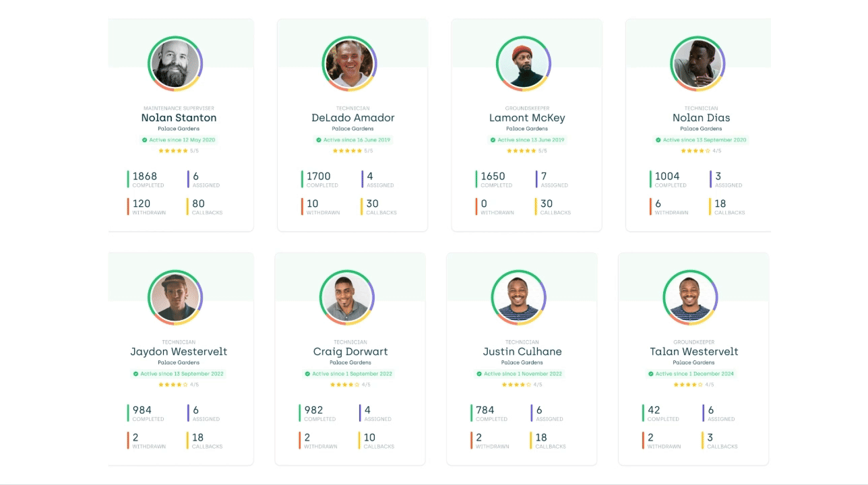The width and height of the screenshot is (868, 485).
Task: Select DeLado Amador's avatar picture
Action: click(x=349, y=63)
